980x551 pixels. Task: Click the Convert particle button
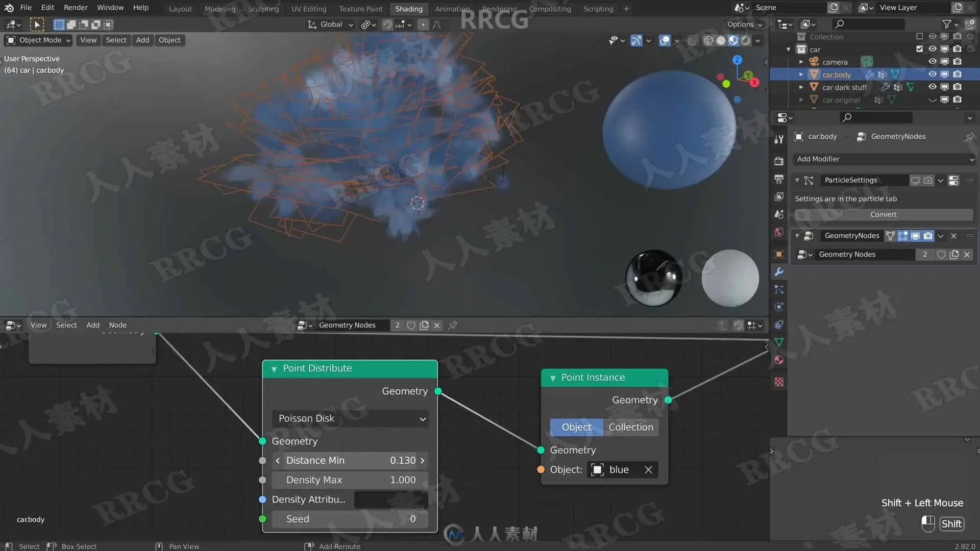[883, 215]
